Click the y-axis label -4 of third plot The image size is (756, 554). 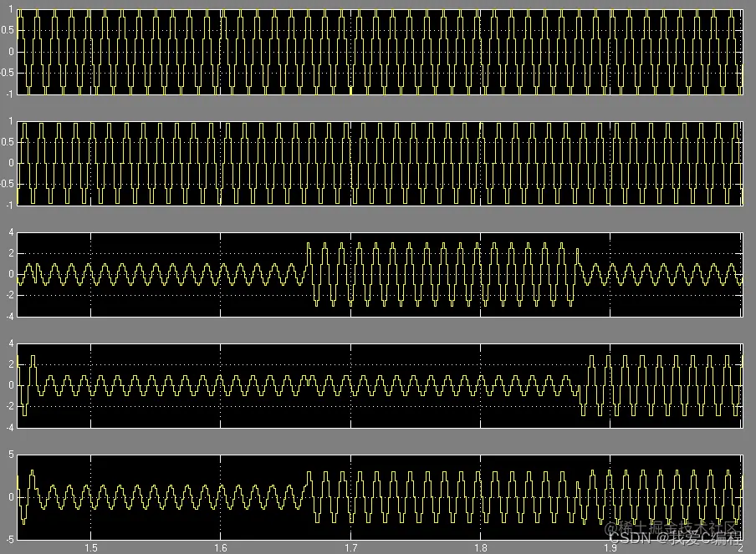point(10,317)
